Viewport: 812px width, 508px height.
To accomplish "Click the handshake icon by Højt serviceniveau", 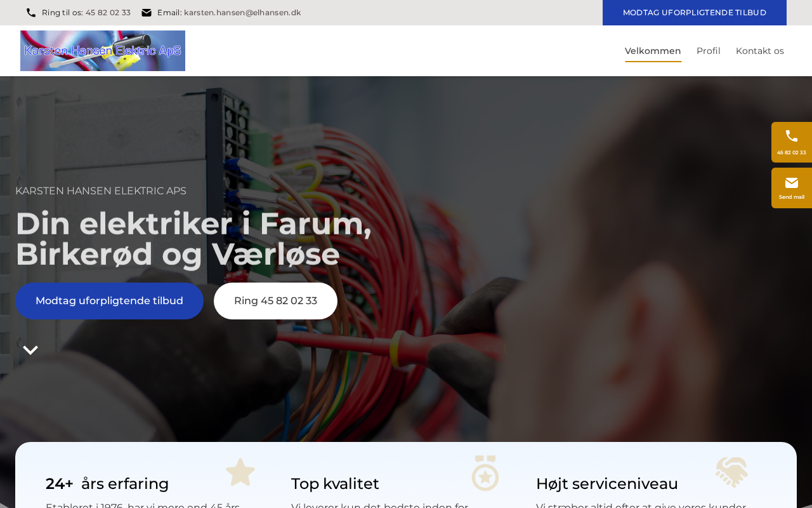I will 731,472.
